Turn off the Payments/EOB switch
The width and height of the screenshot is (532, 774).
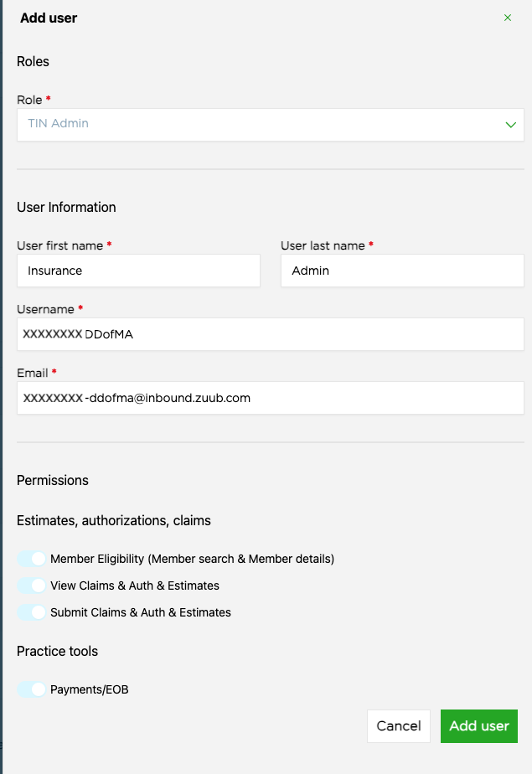point(31,689)
